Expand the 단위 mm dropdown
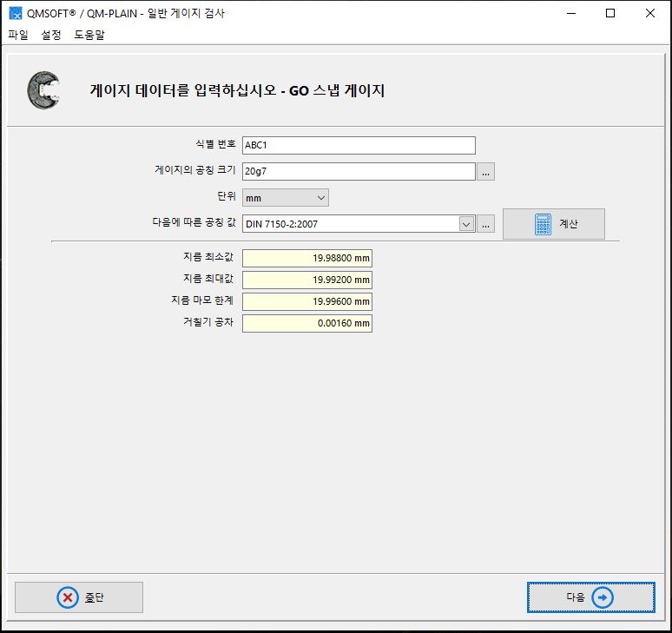This screenshot has height=633, width=672. click(286, 198)
